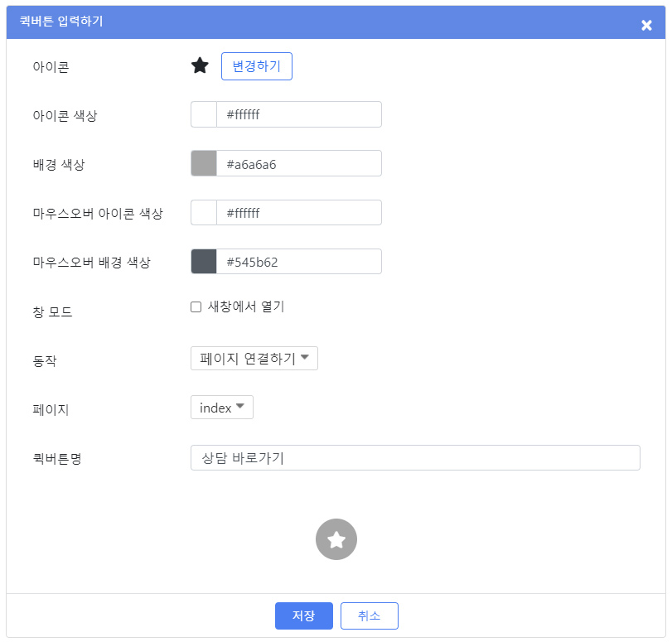Click the #ffffff 아이콘 색상 text field

[x=299, y=114]
